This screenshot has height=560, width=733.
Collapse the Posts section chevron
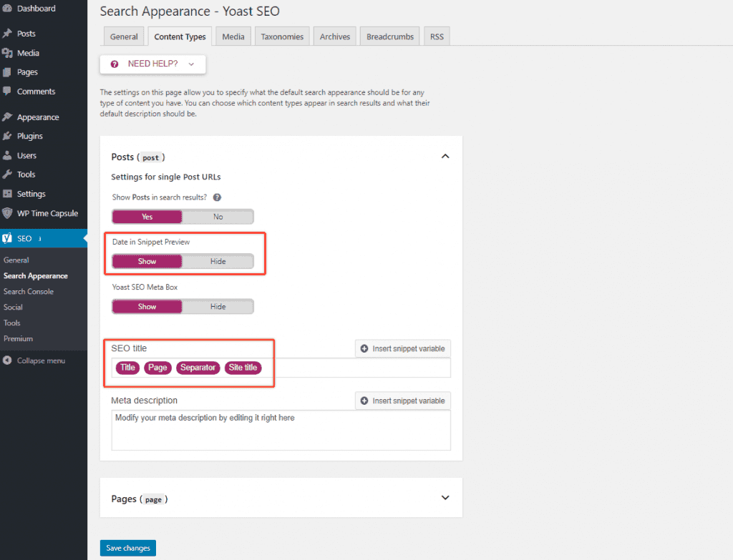pos(445,157)
